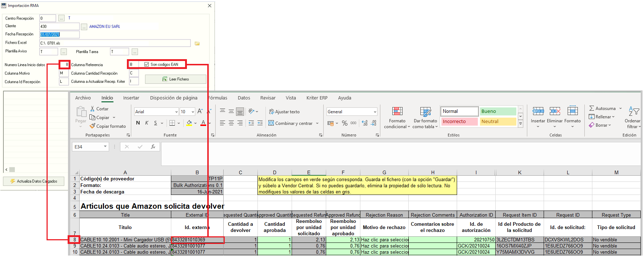This screenshot has width=644, height=257.
Task: Expand the Combinar y centrar dropdown arrow
Action: pyautogui.click(x=317, y=123)
